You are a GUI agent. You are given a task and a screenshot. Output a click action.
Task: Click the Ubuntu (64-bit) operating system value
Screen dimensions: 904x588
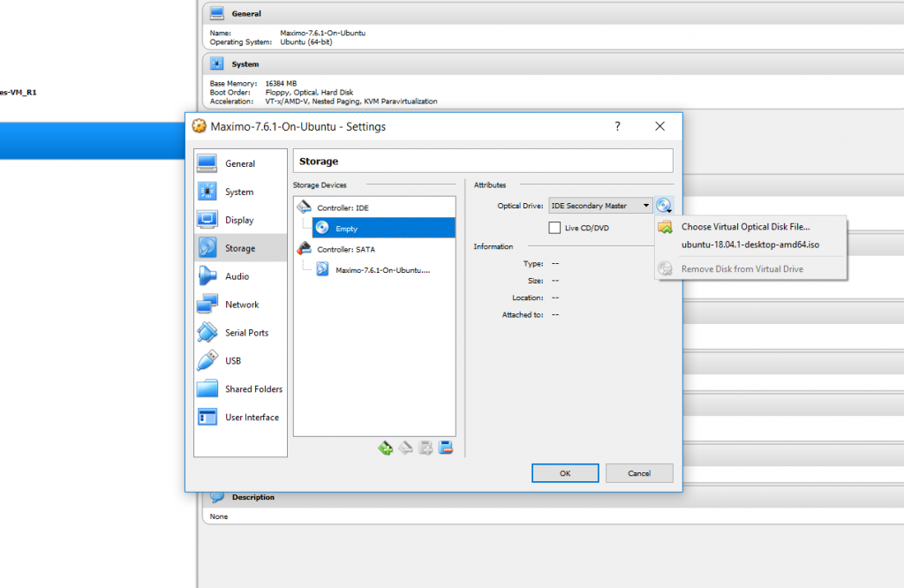click(306, 42)
